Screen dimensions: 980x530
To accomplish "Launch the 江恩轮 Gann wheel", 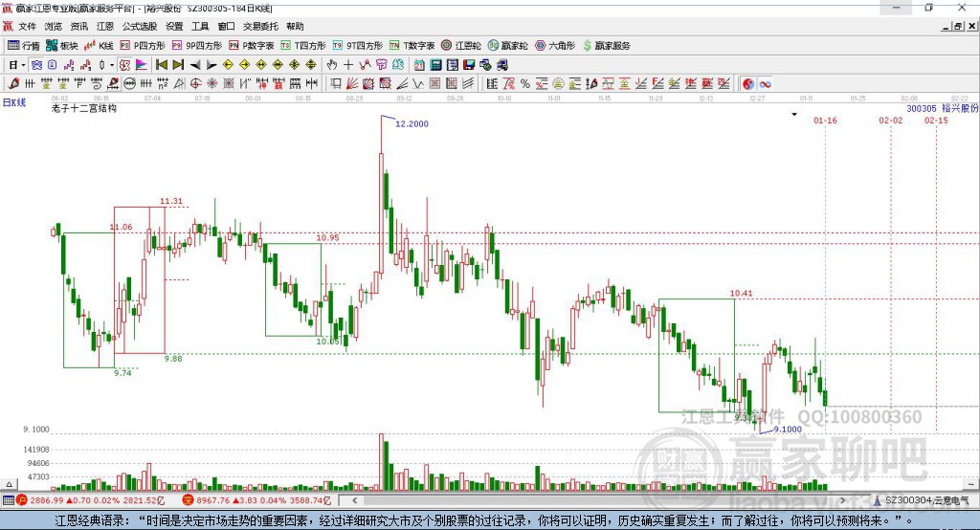I will pos(461,46).
